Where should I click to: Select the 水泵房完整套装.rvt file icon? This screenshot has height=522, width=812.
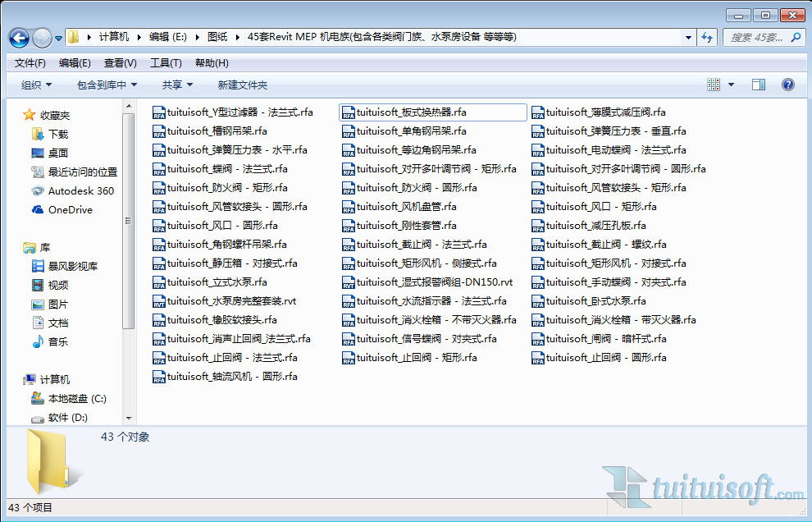click(159, 301)
